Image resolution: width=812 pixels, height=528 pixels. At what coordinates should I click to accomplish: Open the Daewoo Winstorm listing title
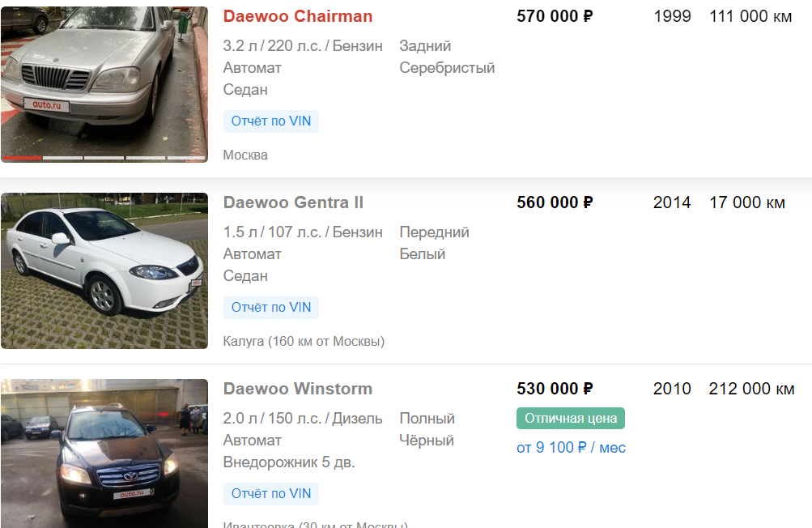tap(298, 389)
